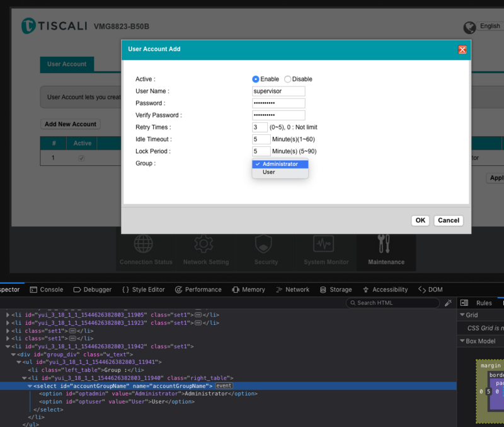Viewport: 504px width, 427px height.
Task: Click the Lock Period field
Action: 261,151
